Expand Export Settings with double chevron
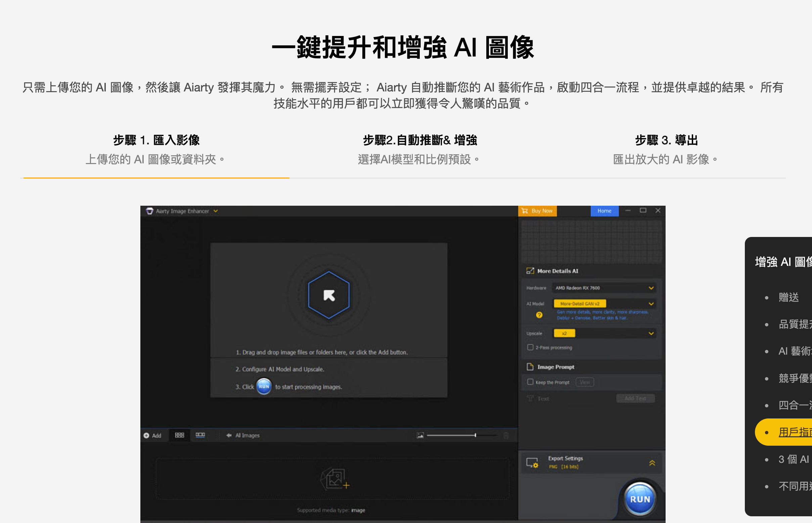Image resolution: width=812 pixels, height=523 pixels. [652, 463]
